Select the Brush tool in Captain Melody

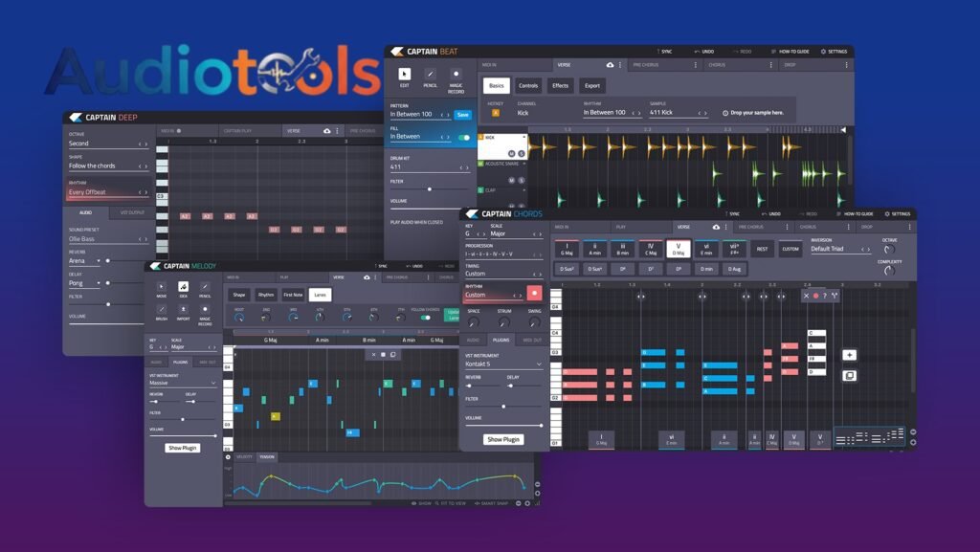click(161, 310)
